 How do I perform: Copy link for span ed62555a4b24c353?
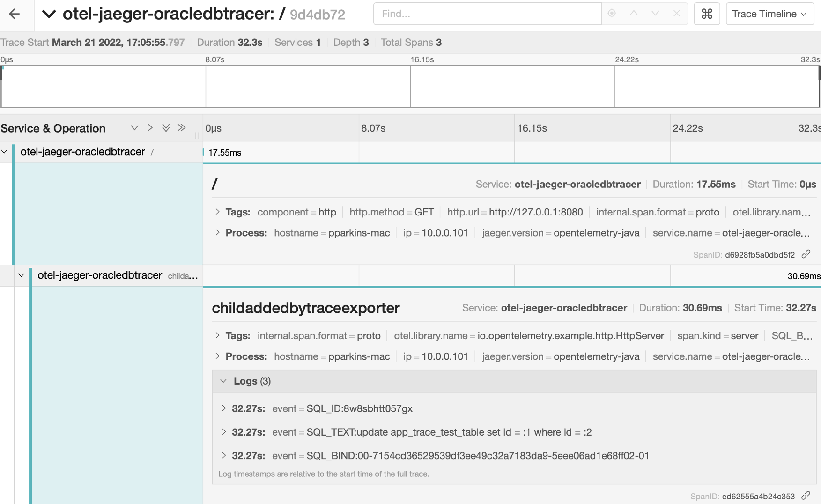806,496
